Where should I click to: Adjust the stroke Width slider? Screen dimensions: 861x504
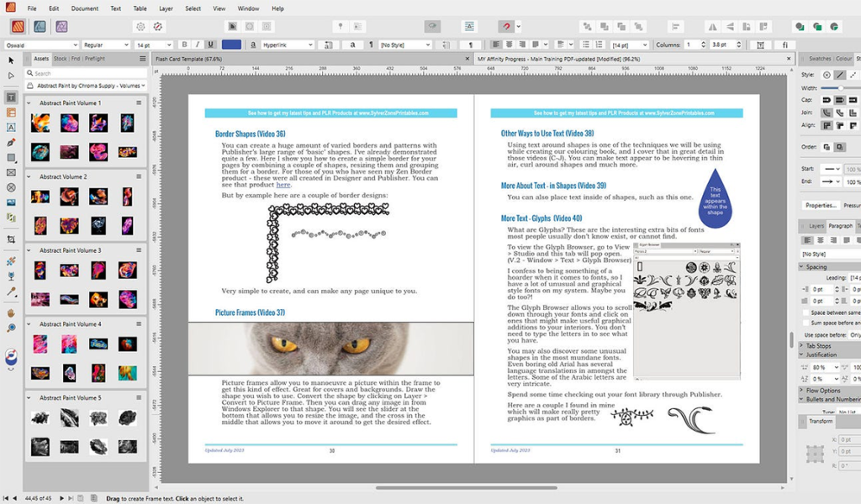pos(840,88)
